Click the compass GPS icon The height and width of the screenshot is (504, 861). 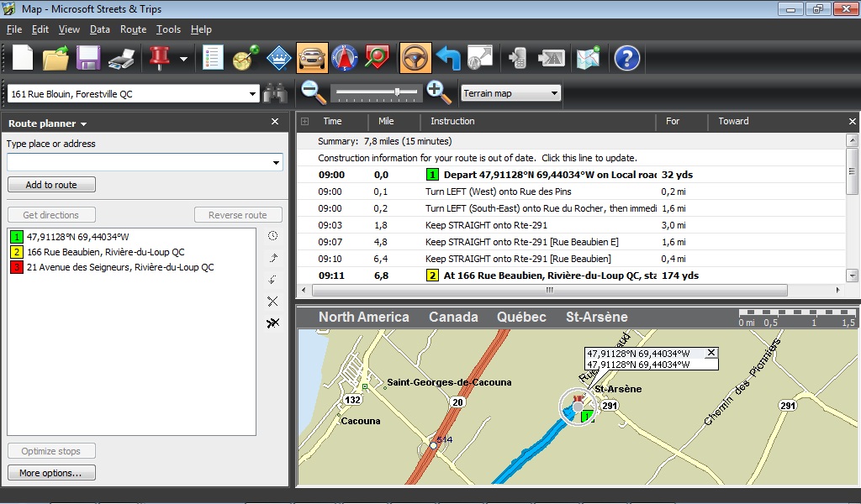click(x=345, y=58)
